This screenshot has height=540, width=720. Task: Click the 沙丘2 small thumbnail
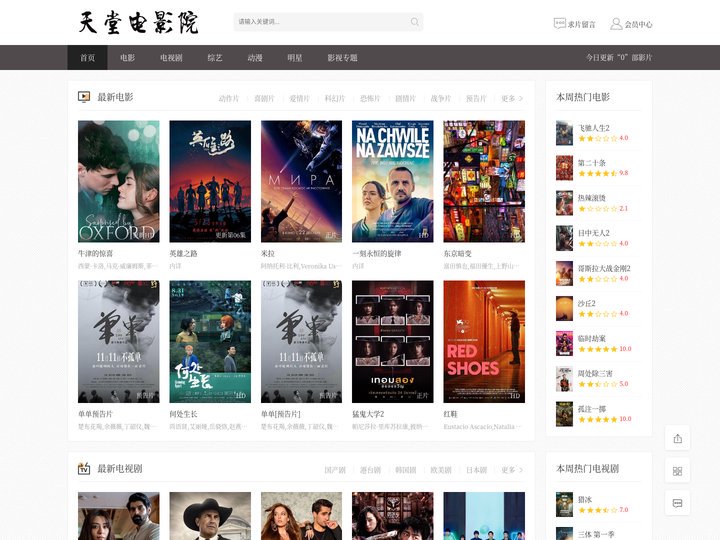click(x=564, y=308)
